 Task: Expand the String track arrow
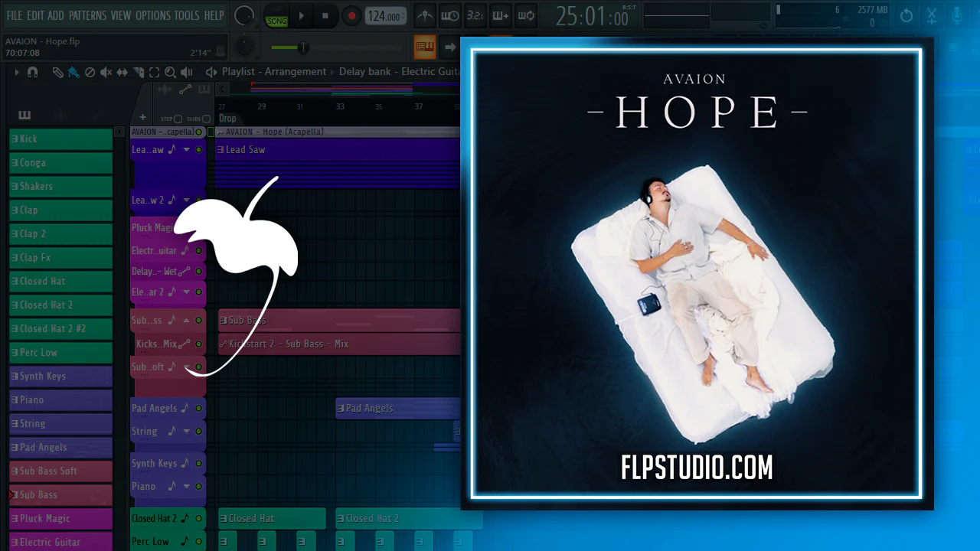tap(186, 432)
